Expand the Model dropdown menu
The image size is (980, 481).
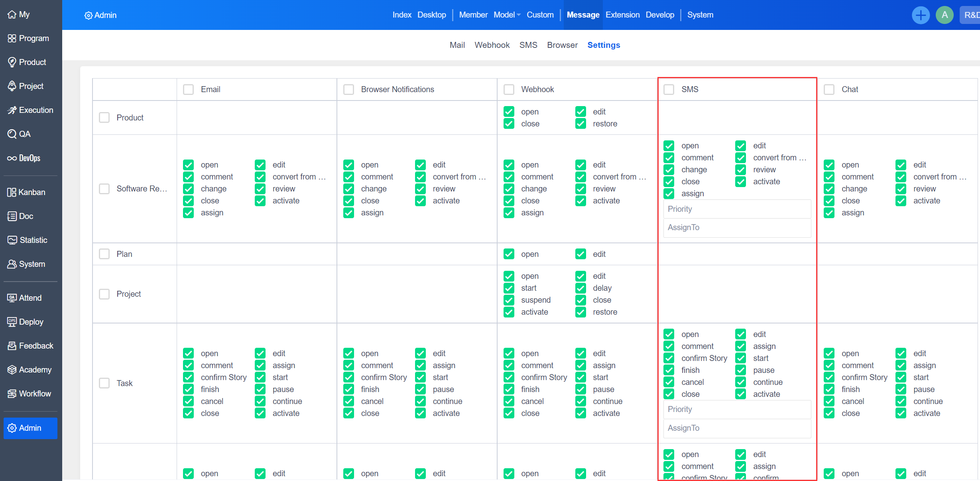[507, 15]
